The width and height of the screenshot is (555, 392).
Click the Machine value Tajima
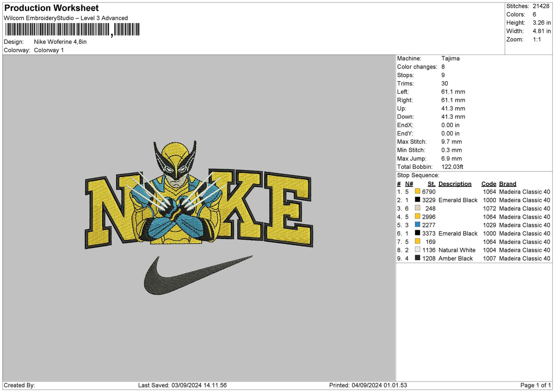(450, 58)
